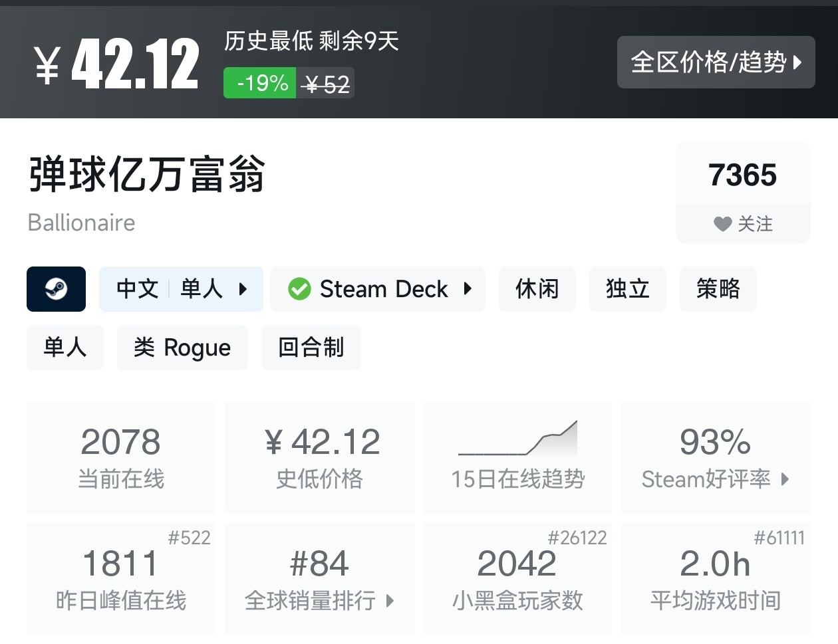Click the 小黑盒玩家数 2042 tile
The width and height of the screenshot is (838, 644).
tap(517, 578)
